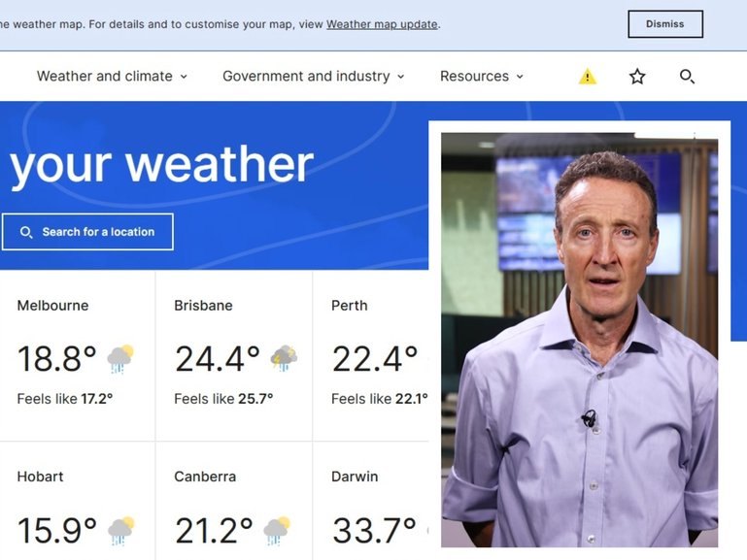Open favourites with the star icon
Screen dimensions: 747x560
tap(637, 77)
